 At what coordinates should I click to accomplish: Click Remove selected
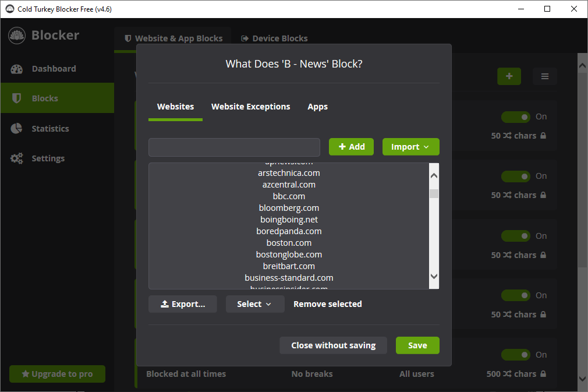coord(328,304)
